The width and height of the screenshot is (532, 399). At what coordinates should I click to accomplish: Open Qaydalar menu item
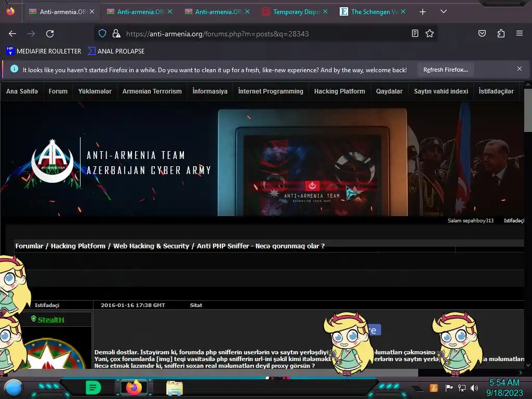pyautogui.click(x=389, y=91)
